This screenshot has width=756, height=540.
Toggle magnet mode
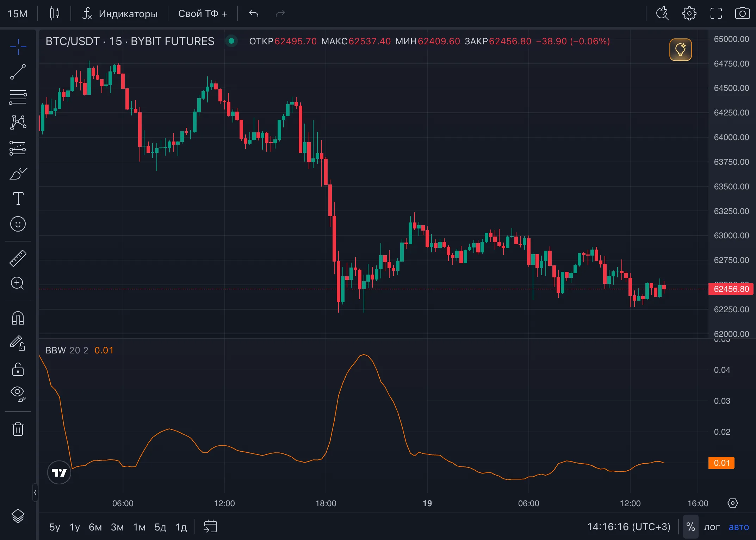(x=18, y=318)
